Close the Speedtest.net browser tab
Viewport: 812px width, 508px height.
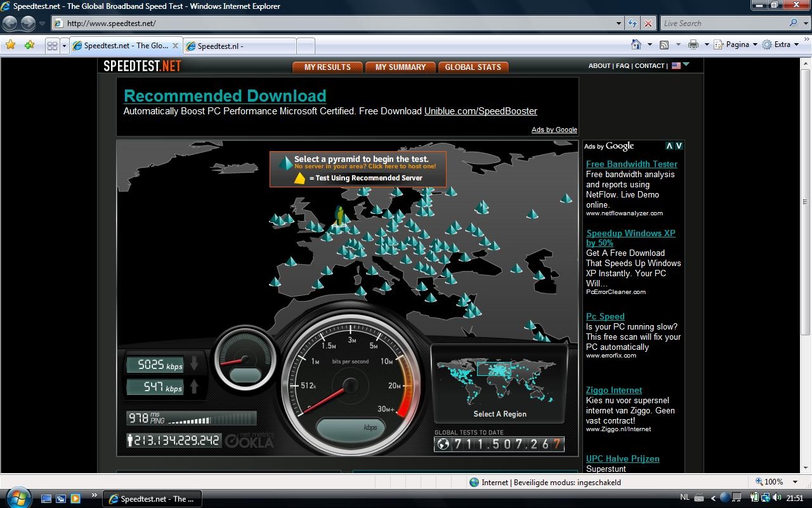point(176,46)
